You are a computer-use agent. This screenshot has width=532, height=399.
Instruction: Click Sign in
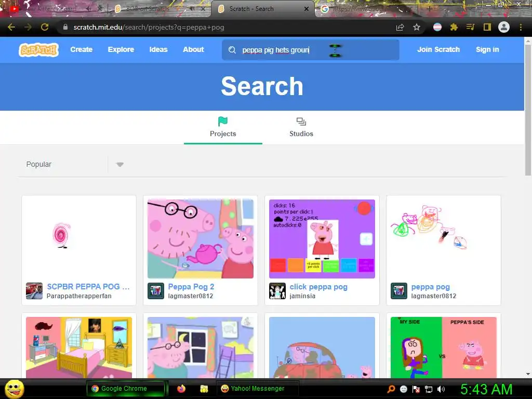click(x=487, y=49)
